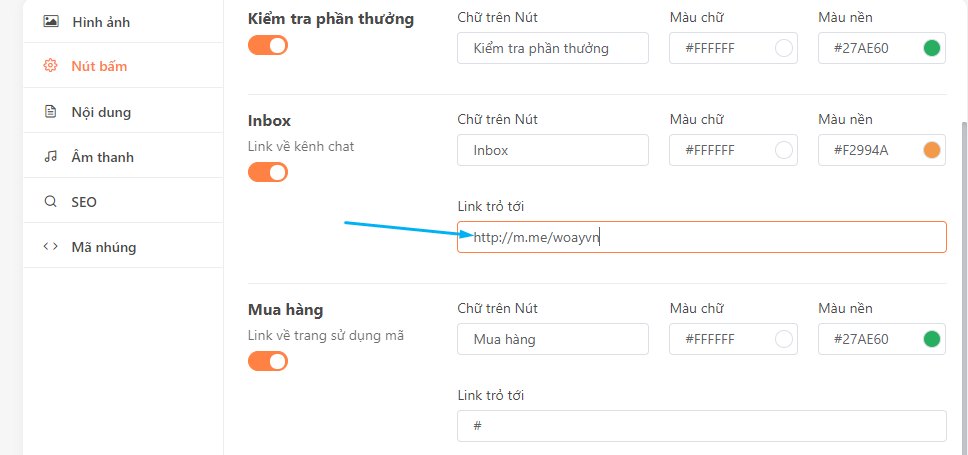Click the Nút bấm gear icon
The height and width of the screenshot is (455, 968).
(x=51, y=66)
